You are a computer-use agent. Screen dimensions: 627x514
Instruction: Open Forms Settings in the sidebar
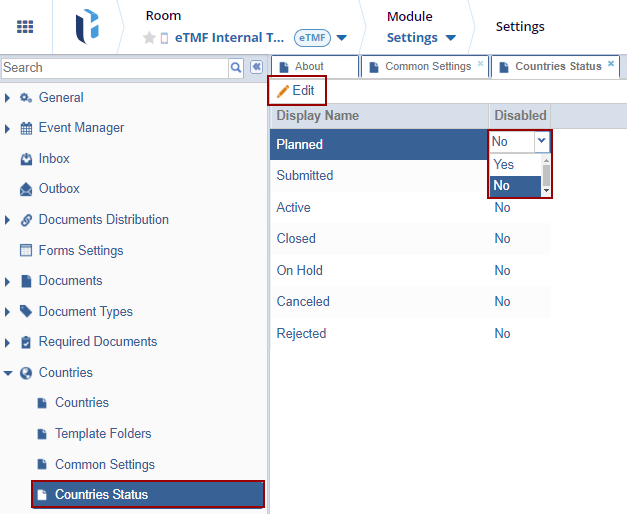point(80,251)
